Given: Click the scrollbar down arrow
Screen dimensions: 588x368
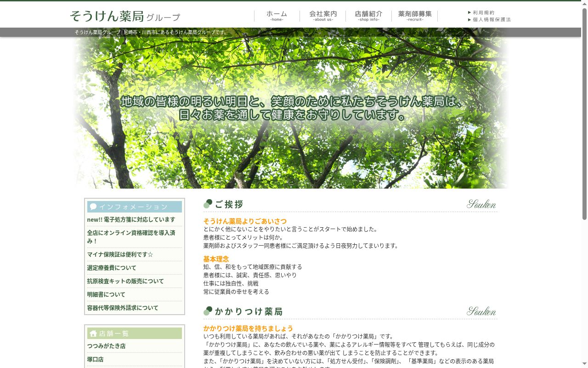Looking at the screenshot, I should tap(584, 364).
